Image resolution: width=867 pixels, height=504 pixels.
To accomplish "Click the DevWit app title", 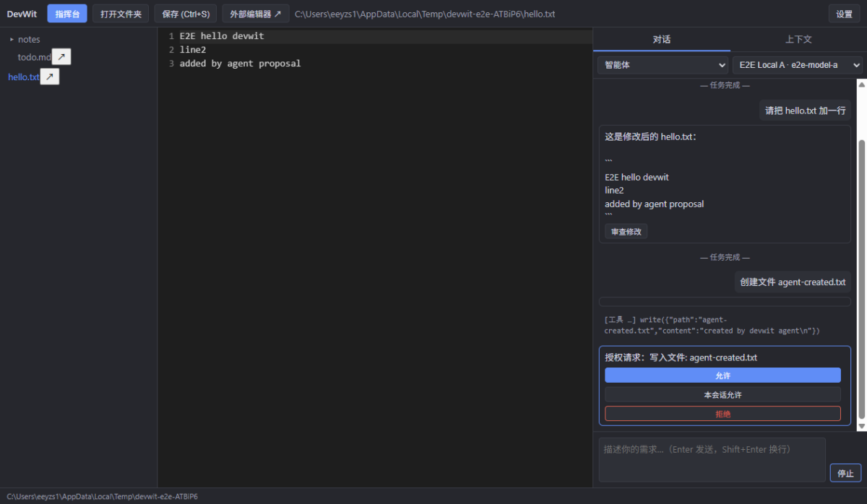I will [x=22, y=14].
